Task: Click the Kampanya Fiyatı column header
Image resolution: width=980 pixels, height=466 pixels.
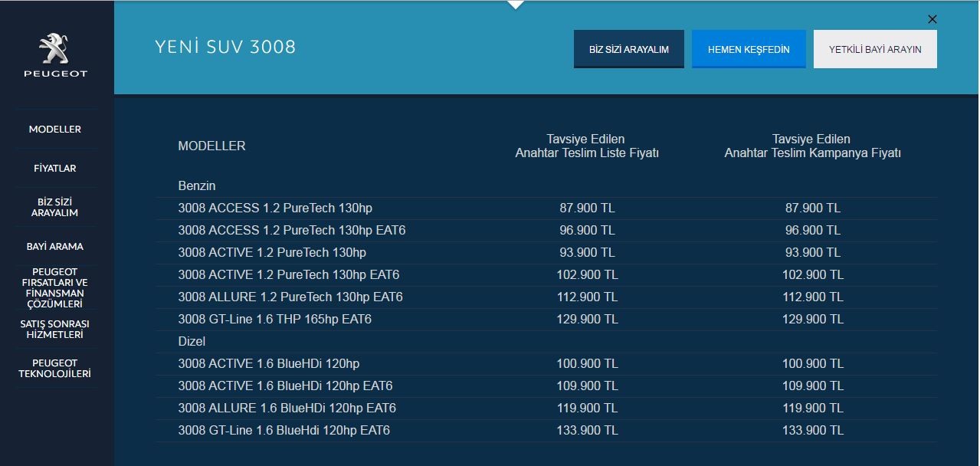Action: (x=812, y=146)
